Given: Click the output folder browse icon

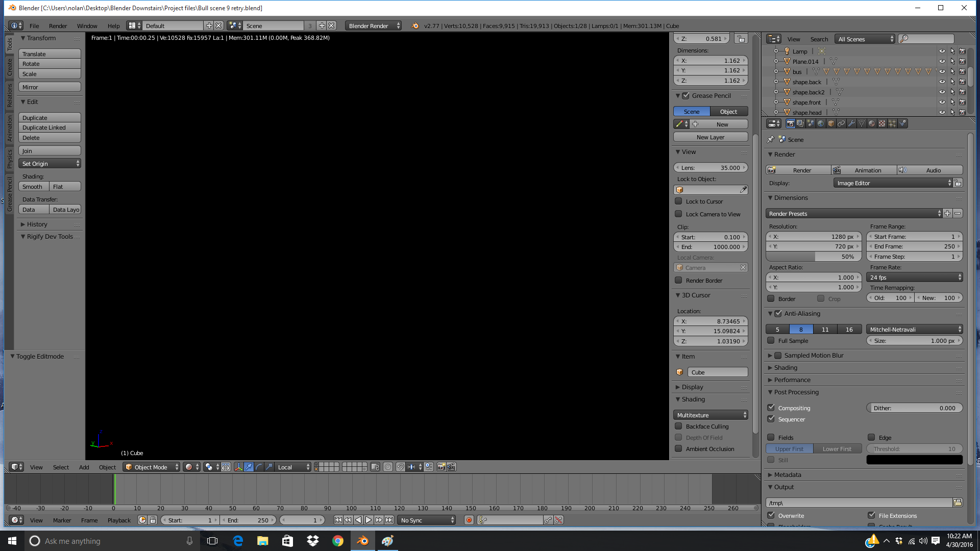Looking at the screenshot, I should pyautogui.click(x=958, y=503).
